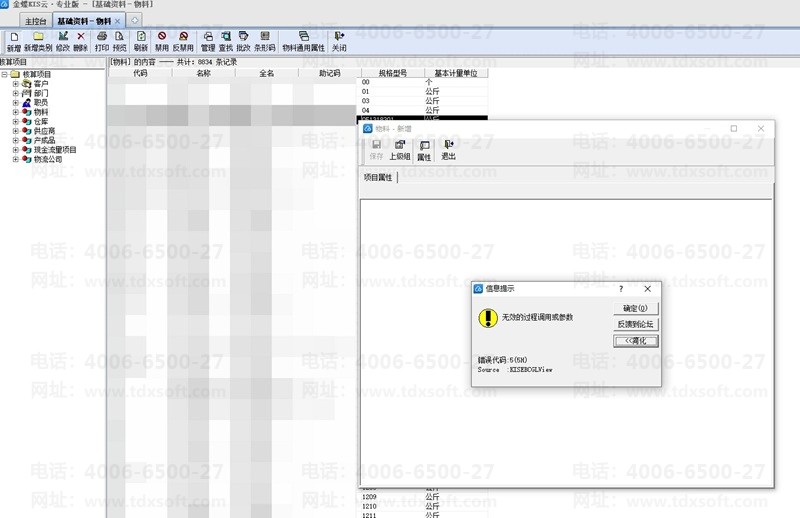Expand the 物料 tree node

point(16,112)
